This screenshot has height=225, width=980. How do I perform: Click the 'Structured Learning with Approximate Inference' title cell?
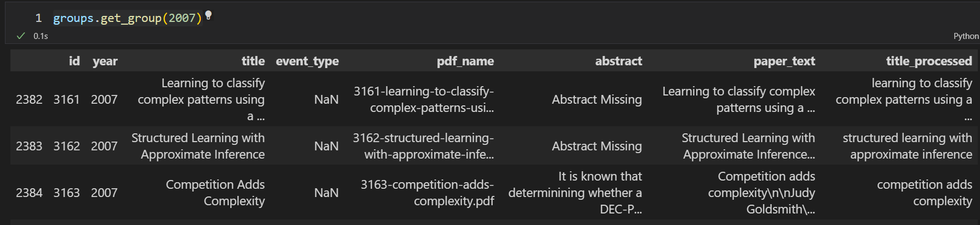tap(198, 146)
